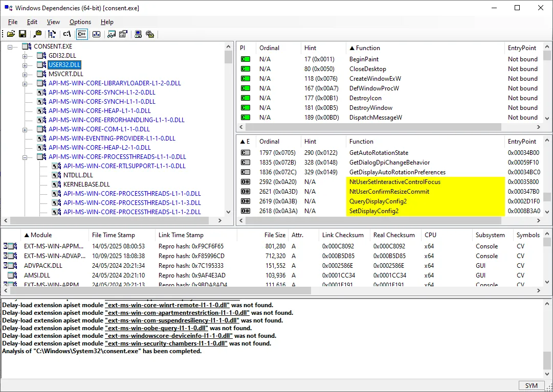Sort imports by the Function column header
Image resolution: width=553 pixels, height=392 pixels.
click(425, 48)
